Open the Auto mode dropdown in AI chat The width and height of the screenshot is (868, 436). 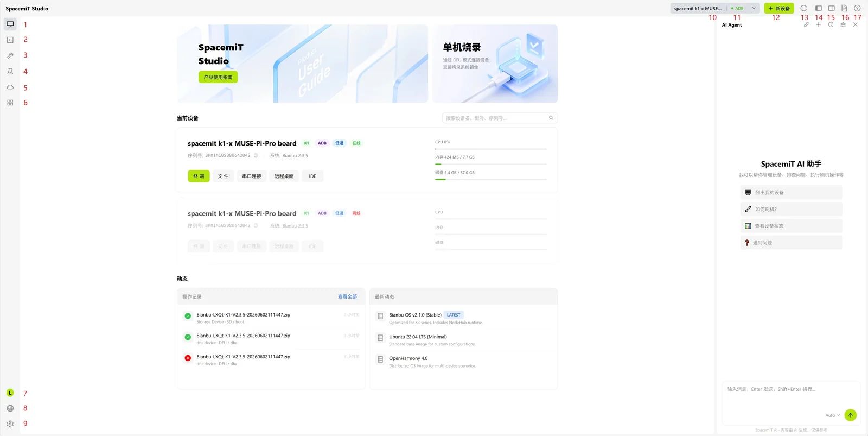point(833,415)
